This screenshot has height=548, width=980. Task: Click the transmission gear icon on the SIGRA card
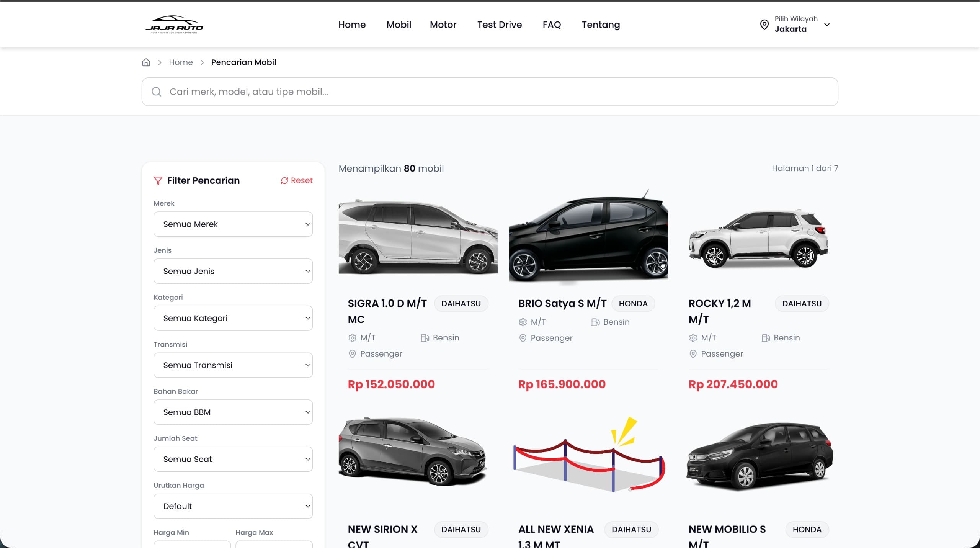(352, 338)
